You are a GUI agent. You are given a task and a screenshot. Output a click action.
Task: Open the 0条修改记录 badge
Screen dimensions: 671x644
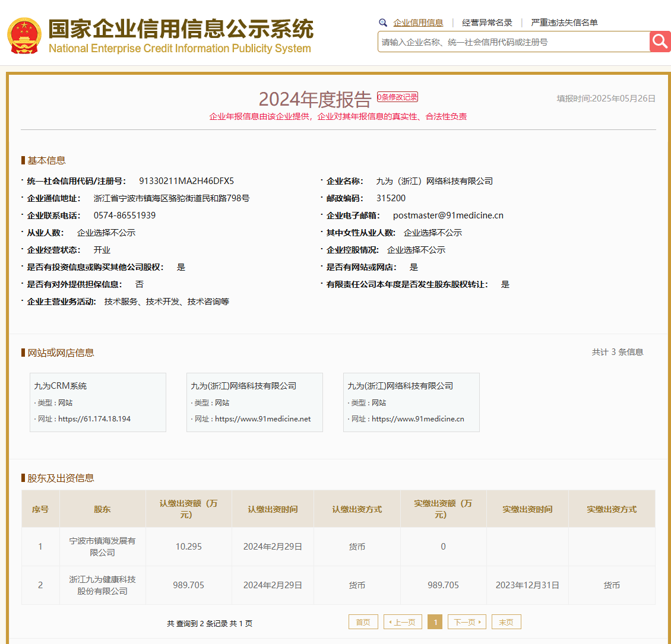397,97
